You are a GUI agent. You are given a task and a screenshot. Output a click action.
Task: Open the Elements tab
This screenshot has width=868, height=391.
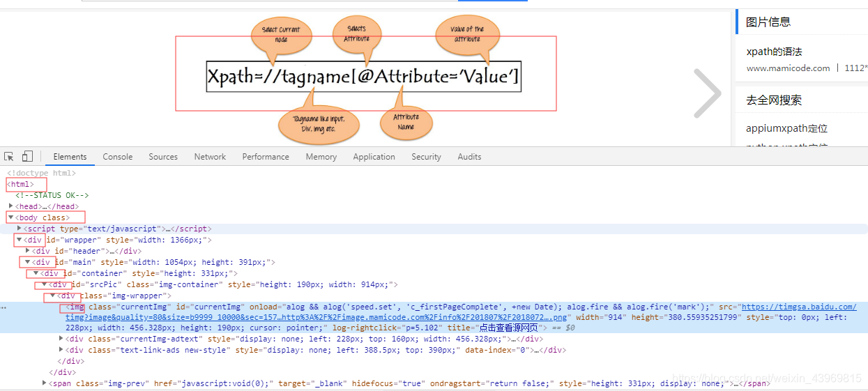pyautogui.click(x=70, y=157)
